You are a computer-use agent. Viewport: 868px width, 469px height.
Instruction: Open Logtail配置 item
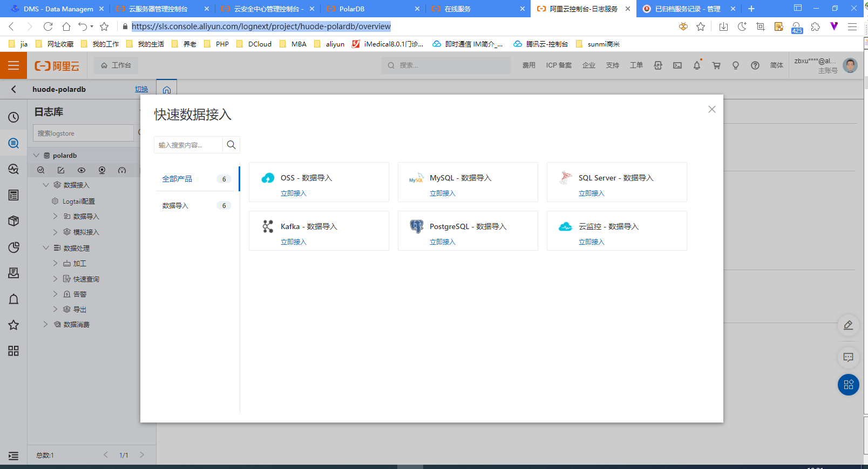(79, 201)
